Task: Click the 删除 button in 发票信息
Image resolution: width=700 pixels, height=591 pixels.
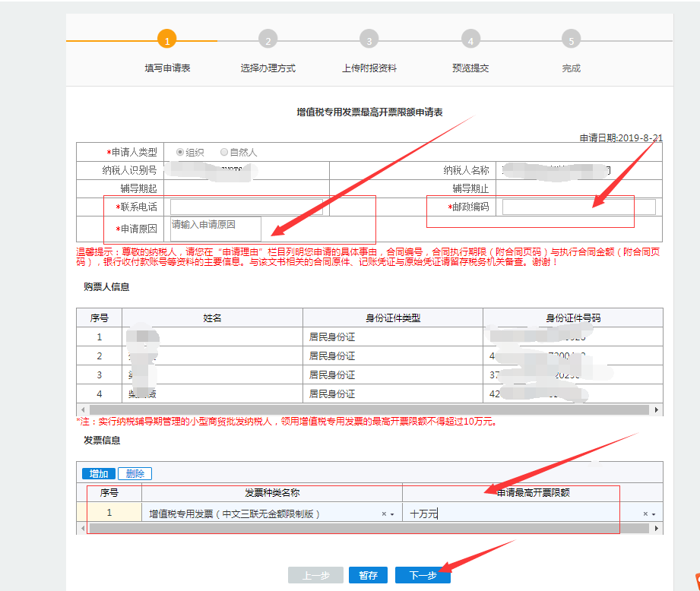Action: coord(135,473)
